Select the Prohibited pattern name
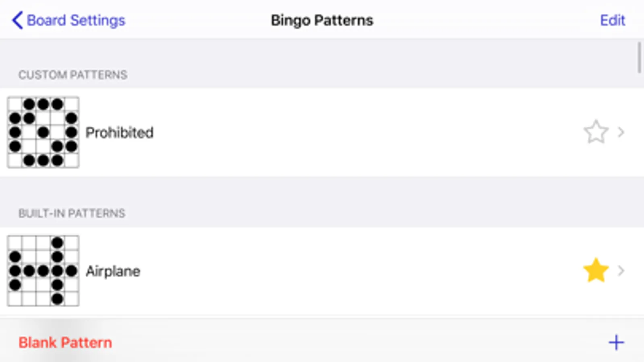The height and width of the screenshot is (362, 644). (119, 132)
